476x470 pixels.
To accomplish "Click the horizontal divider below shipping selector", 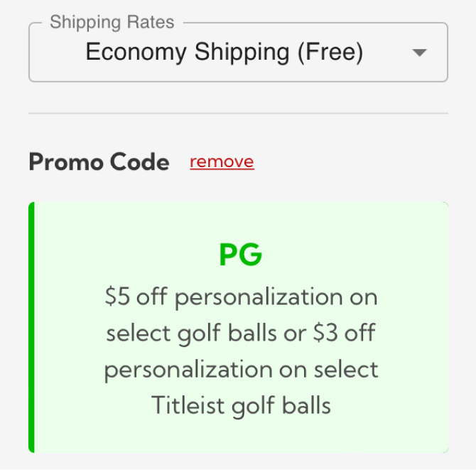I will (x=238, y=113).
